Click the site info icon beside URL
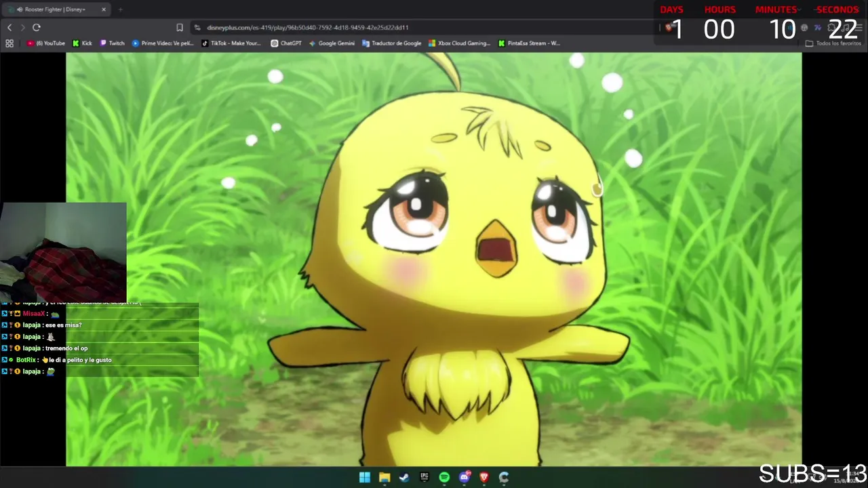The width and height of the screenshot is (868, 488). tap(197, 28)
